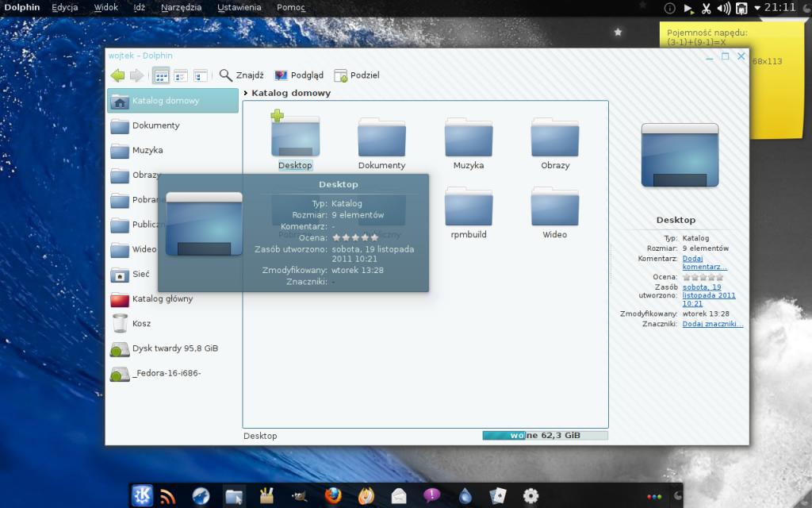Go forward with the grey arrow
This screenshot has height=508, width=812.
136,75
